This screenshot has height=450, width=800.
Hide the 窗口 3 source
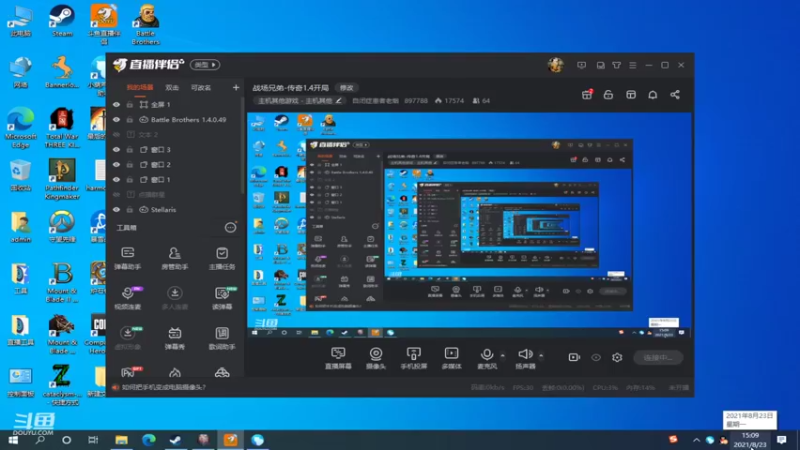pos(116,149)
